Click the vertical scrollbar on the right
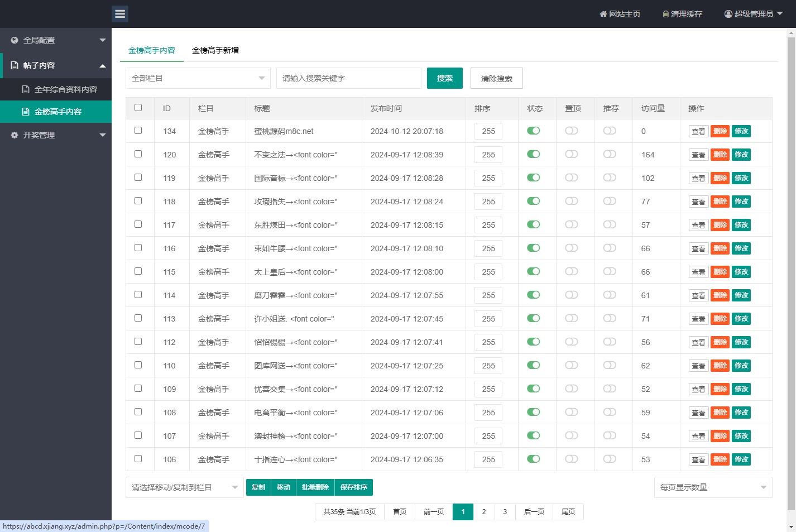Screen dimensions: 796x532 [x=791, y=274]
